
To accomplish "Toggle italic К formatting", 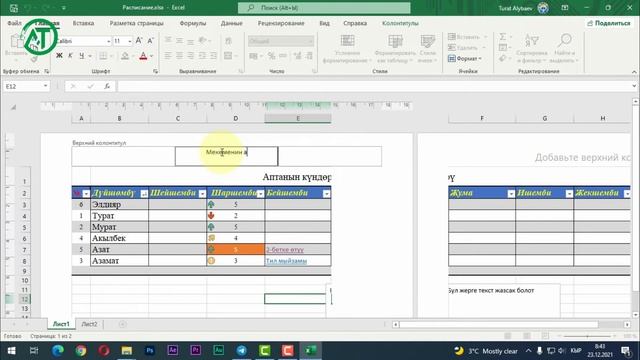I will 70,56.
